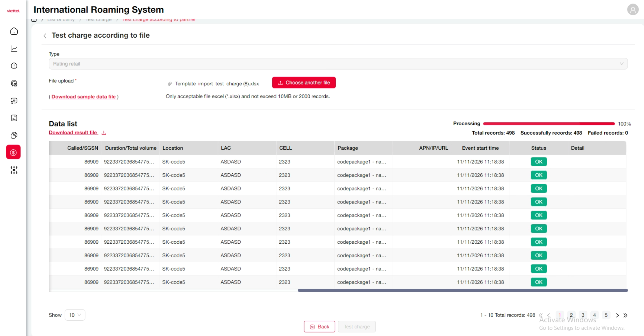Jump to last page double chevron
Viewport: 644px width, 336px height.
(625, 315)
